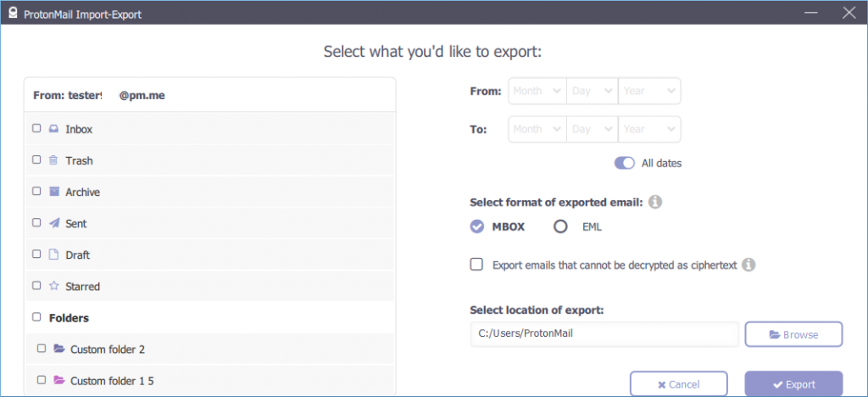Open info icon beside export format heading
Image resolution: width=868 pixels, height=397 pixels.
655,202
